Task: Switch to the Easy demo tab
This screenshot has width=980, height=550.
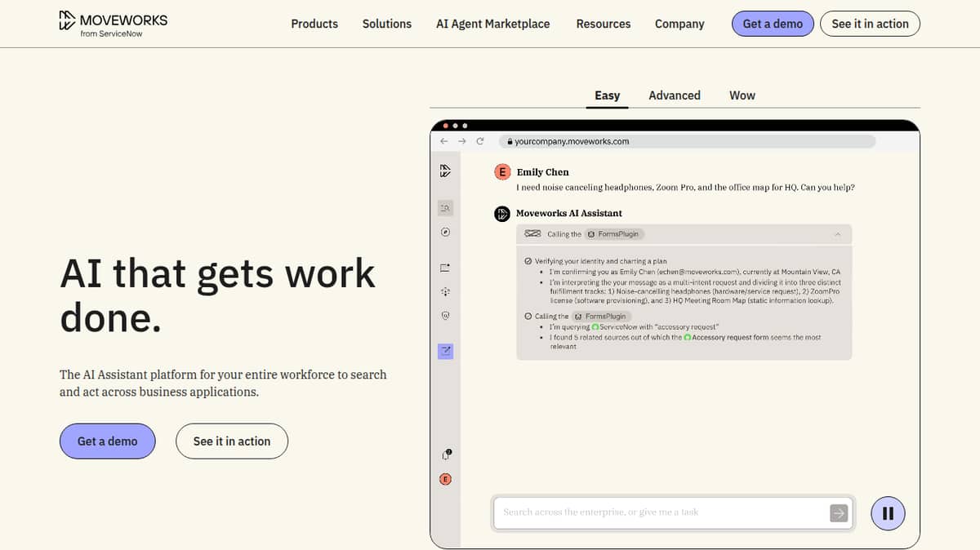Action: (607, 95)
